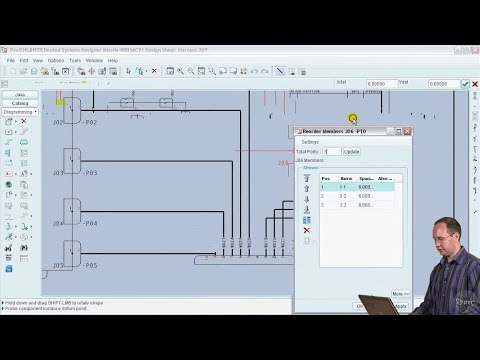Open the Window menu
The width and height of the screenshot is (480, 360).
coord(94,61)
